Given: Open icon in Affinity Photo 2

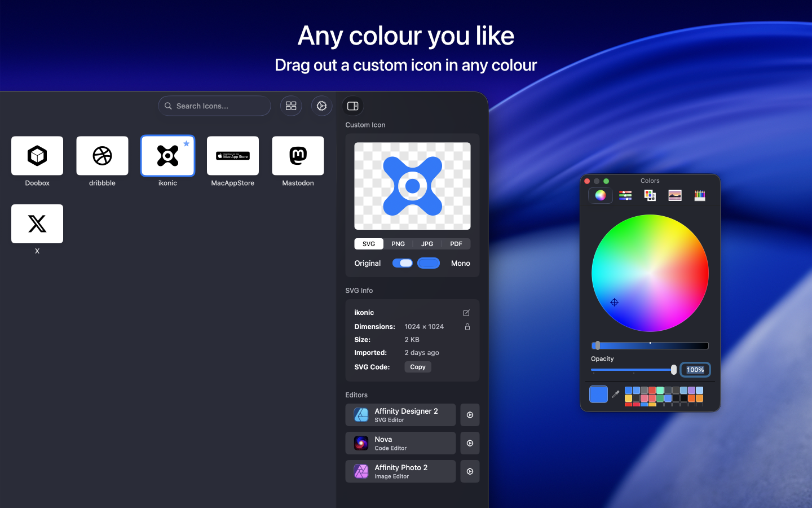Looking at the screenshot, I should click(x=400, y=471).
